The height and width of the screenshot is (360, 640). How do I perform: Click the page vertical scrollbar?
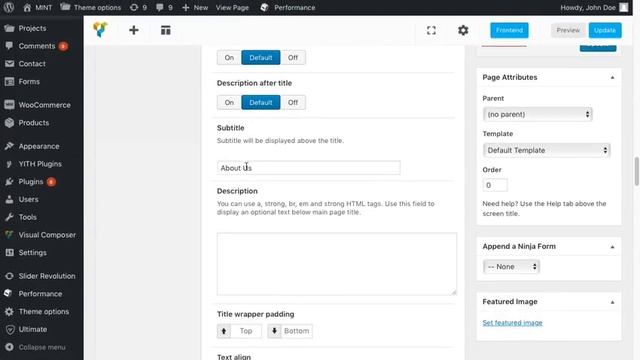(x=637, y=171)
